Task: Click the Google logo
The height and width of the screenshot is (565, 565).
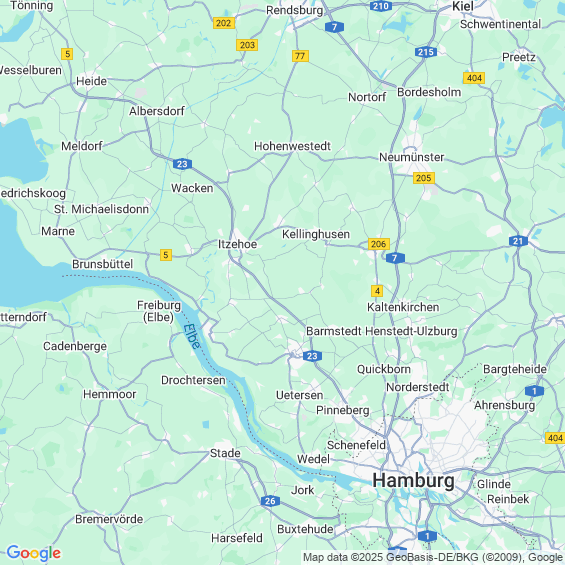Action: (34, 553)
